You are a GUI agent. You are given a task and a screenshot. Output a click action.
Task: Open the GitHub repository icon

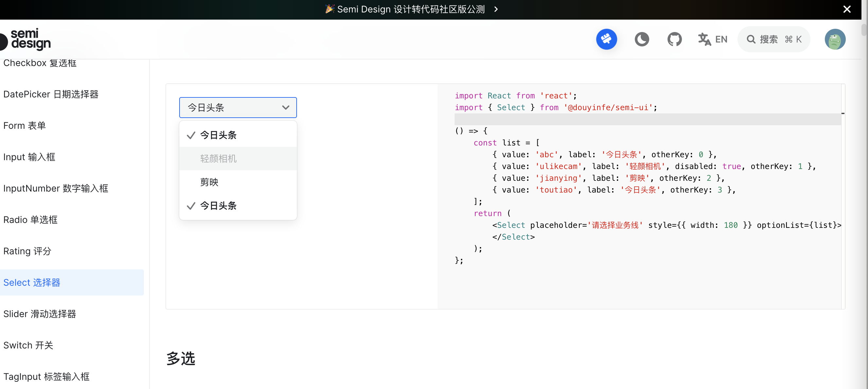[x=674, y=40]
